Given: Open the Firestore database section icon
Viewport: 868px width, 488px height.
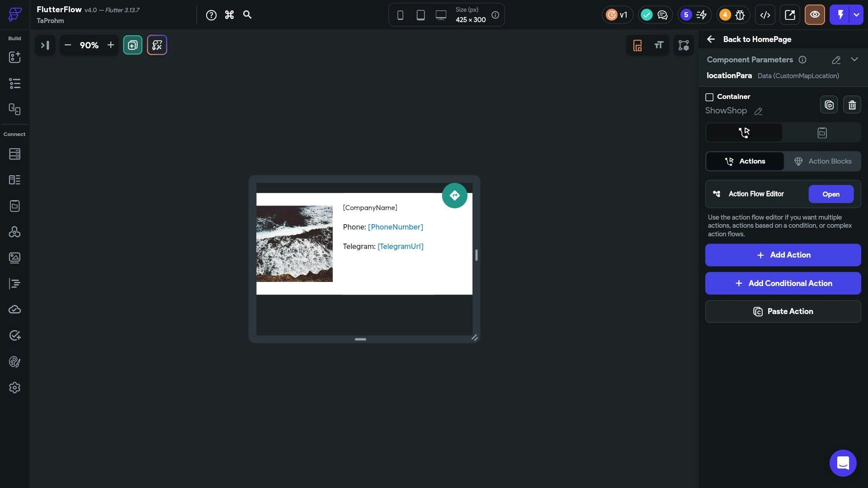Looking at the screenshot, I should 14,154.
